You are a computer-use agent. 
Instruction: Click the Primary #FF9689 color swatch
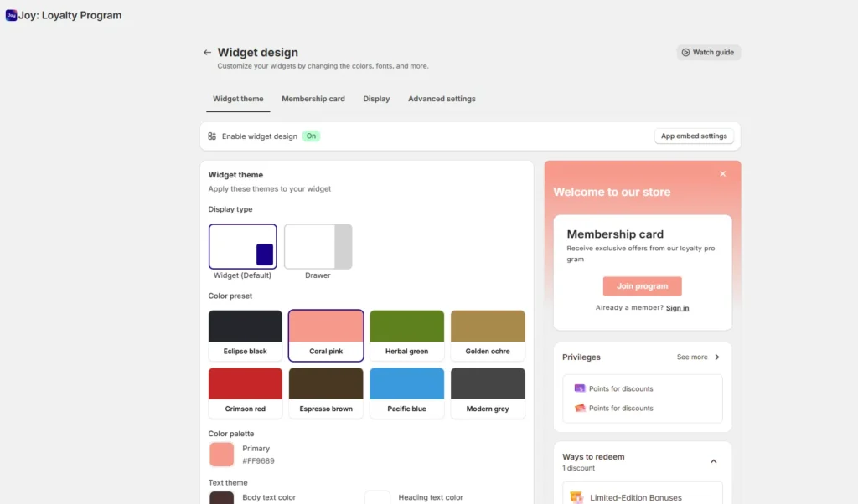(220, 454)
